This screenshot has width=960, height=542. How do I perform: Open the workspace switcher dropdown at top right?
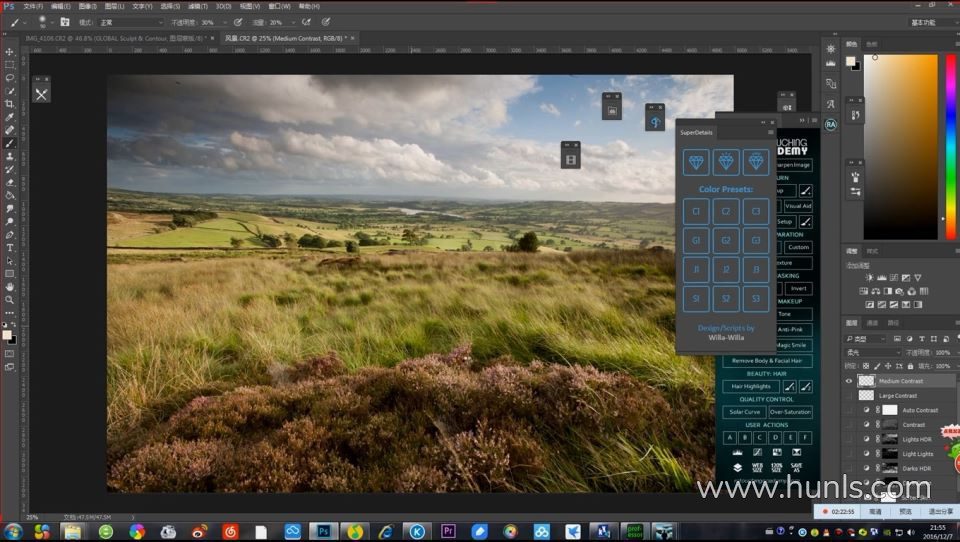pyautogui.click(x=932, y=22)
